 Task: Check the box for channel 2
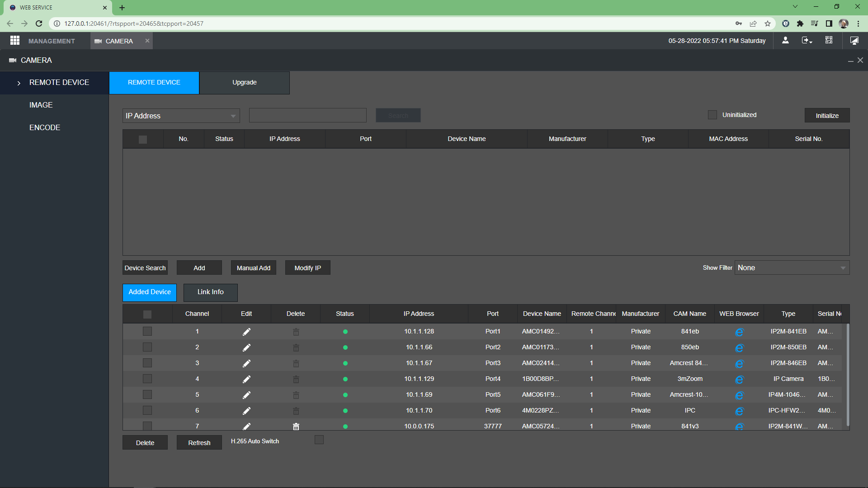(147, 347)
